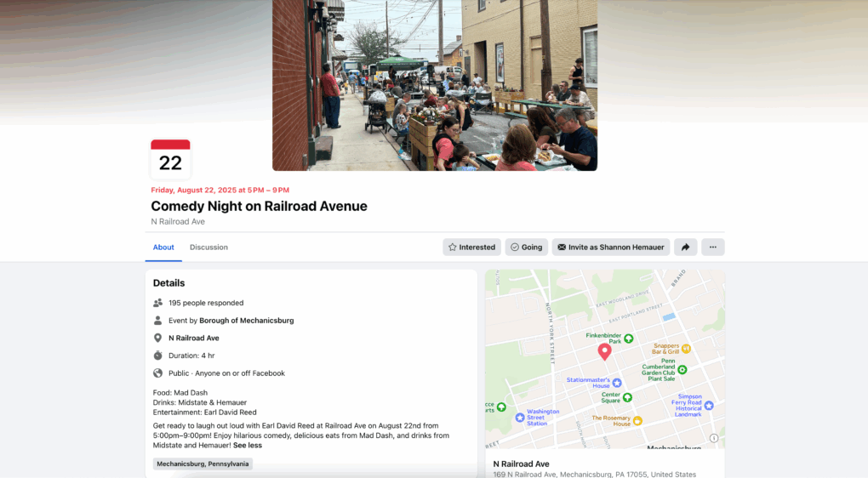
Task: Click the Mechanicsburg, Pennsylvania tag
Action: click(203, 464)
